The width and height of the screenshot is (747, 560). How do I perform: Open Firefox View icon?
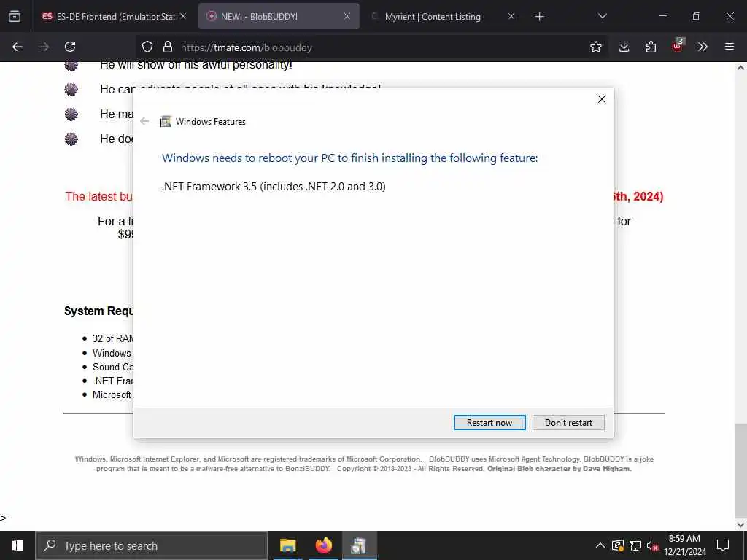15,16
